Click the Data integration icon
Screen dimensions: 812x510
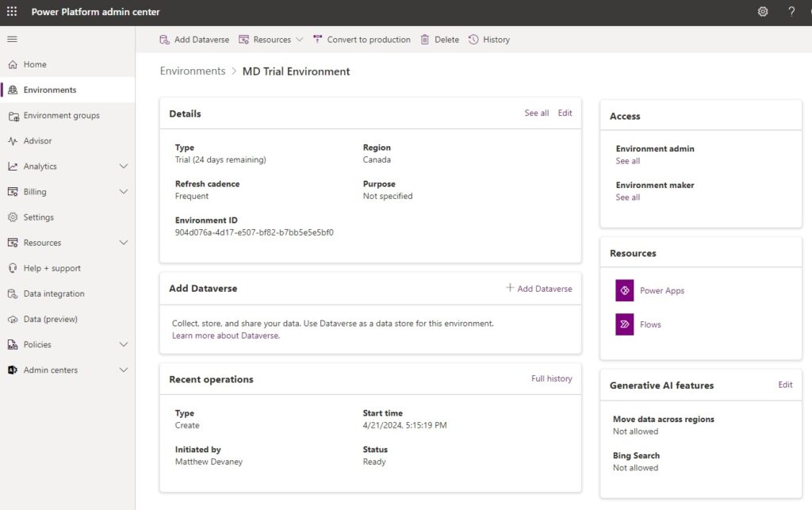coord(13,293)
